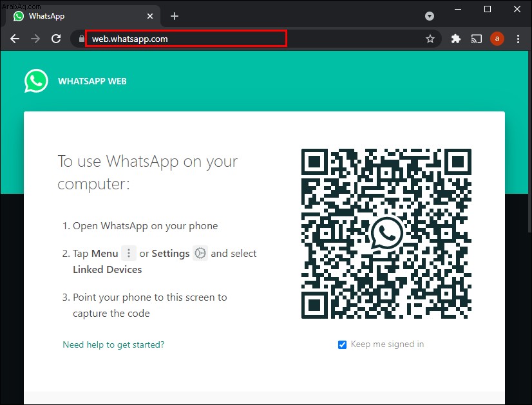Click the Cast media icon in the toolbar
This screenshot has width=532, height=405.
click(477, 39)
